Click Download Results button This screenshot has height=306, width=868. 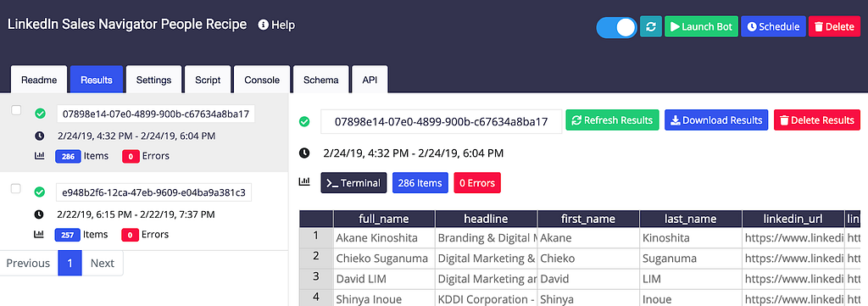click(x=716, y=120)
